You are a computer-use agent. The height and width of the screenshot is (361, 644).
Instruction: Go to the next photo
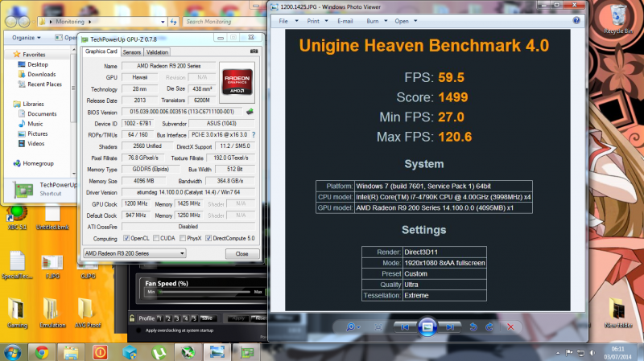coord(450,327)
